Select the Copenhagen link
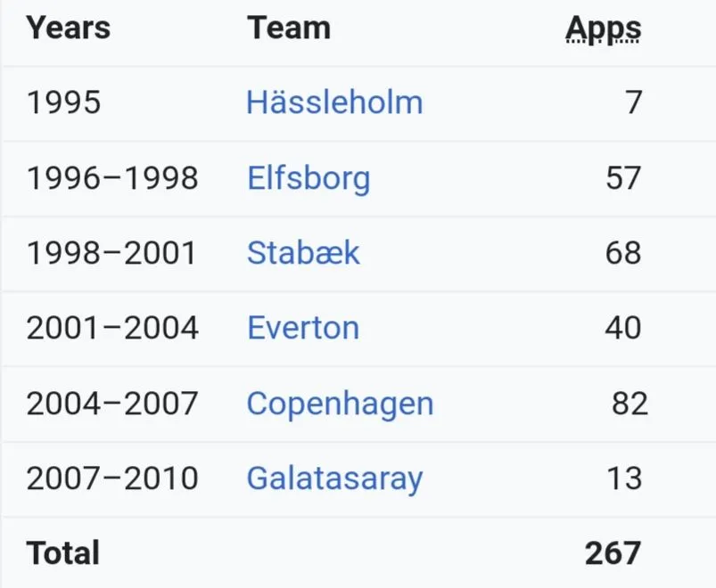Screen dimensions: 716x588 coord(340,404)
